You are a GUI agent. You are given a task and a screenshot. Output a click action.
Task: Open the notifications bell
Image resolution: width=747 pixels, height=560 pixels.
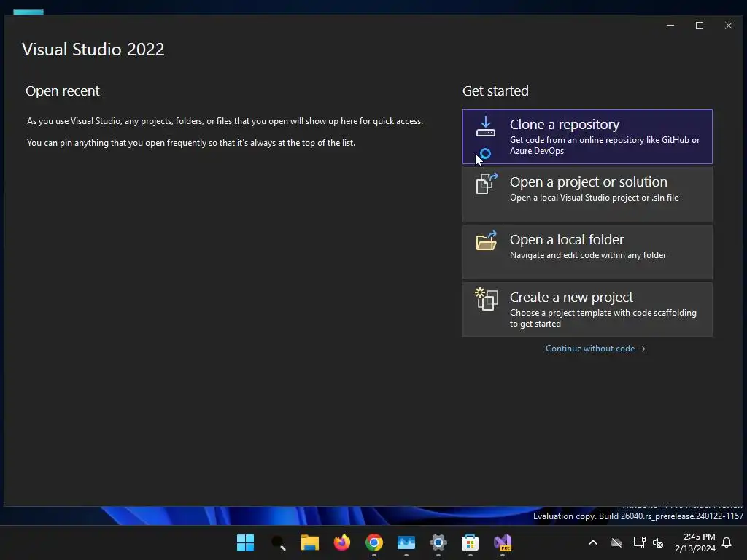727,542
